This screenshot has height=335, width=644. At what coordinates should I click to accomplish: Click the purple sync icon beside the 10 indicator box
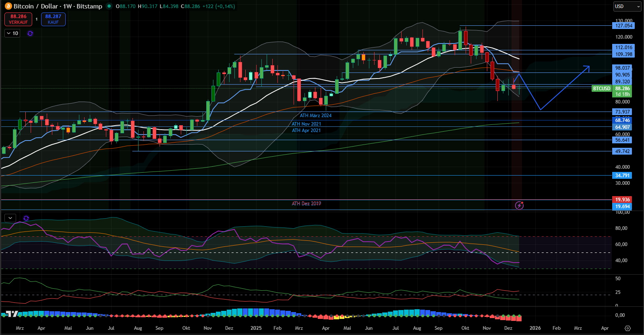pyautogui.click(x=30, y=33)
